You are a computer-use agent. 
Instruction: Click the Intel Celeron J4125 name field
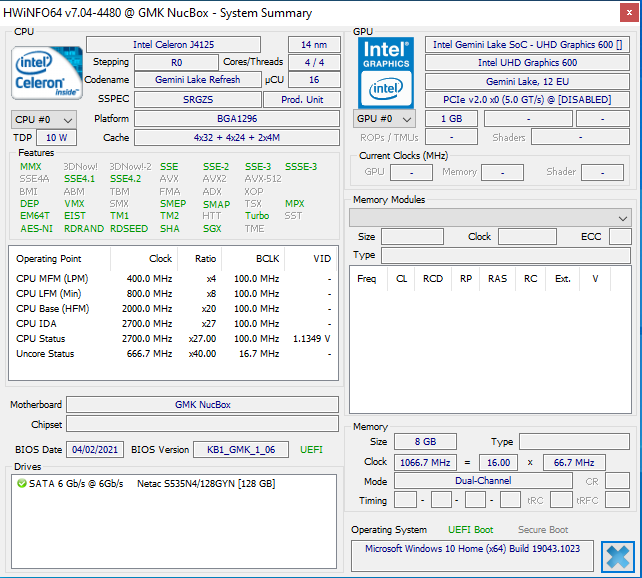(173, 45)
